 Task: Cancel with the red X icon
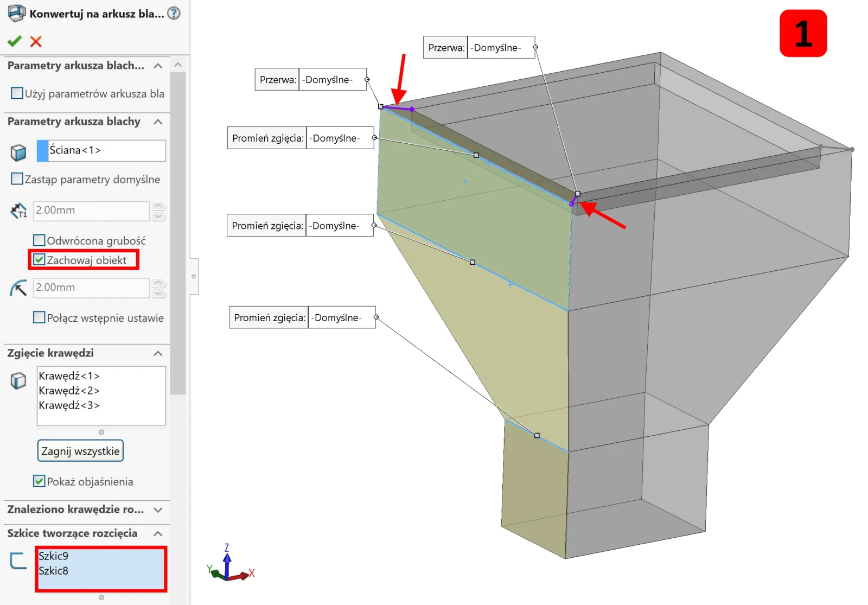pyautogui.click(x=36, y=41)
